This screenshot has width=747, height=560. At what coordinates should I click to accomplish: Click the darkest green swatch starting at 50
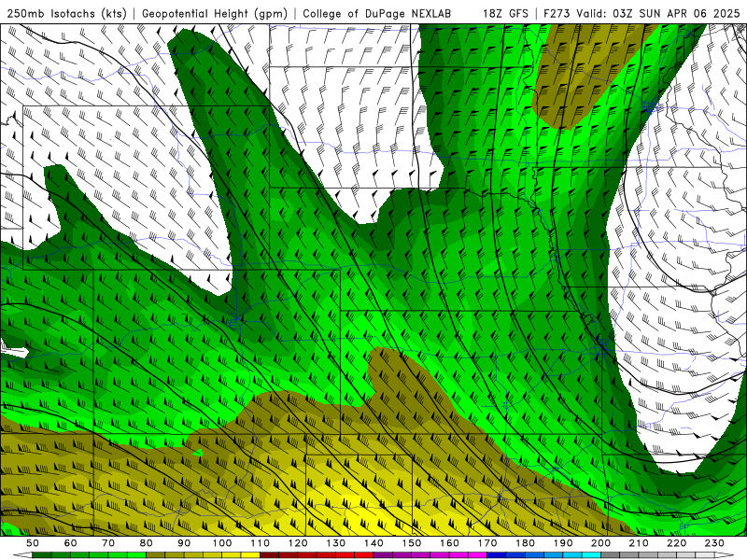pos(42,555)
